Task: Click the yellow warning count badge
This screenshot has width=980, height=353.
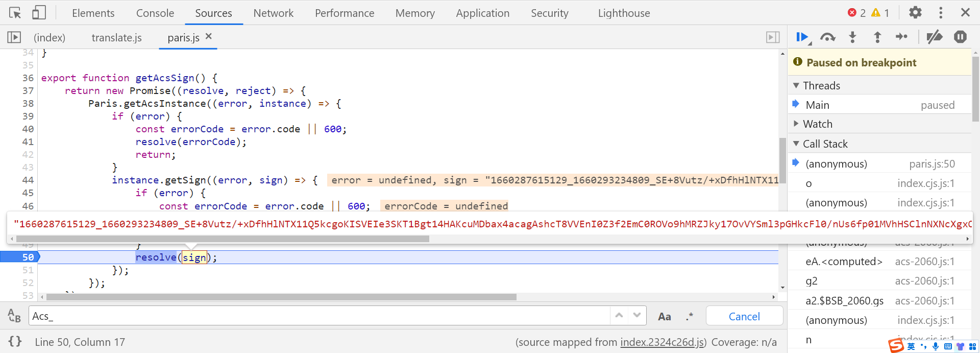Action: [880, 13]
